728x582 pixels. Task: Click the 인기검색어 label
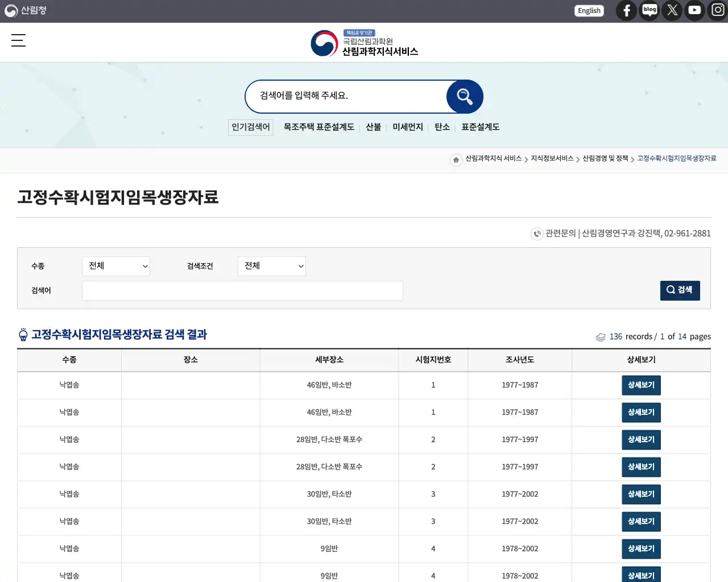(251, 127)
